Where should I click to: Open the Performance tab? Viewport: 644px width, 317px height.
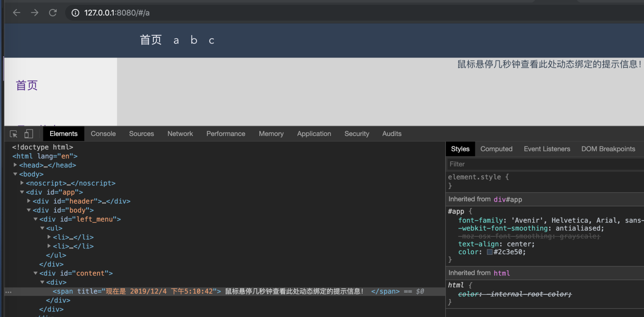coord(226,134)
